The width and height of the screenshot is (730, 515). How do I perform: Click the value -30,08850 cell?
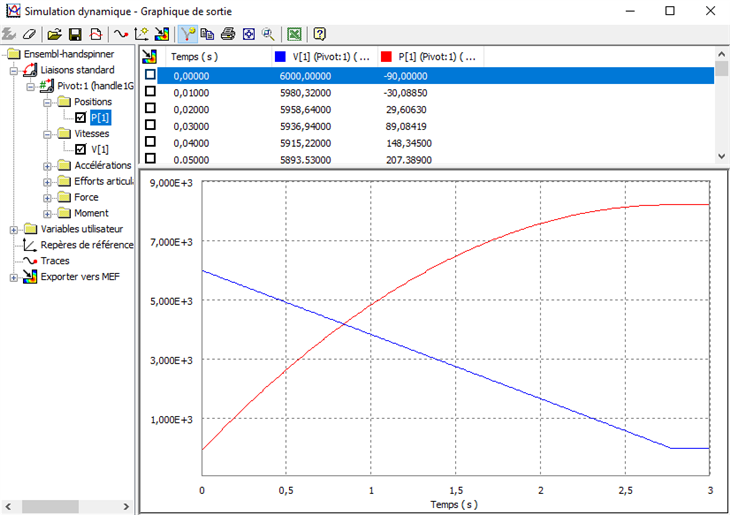click(405, 93)
